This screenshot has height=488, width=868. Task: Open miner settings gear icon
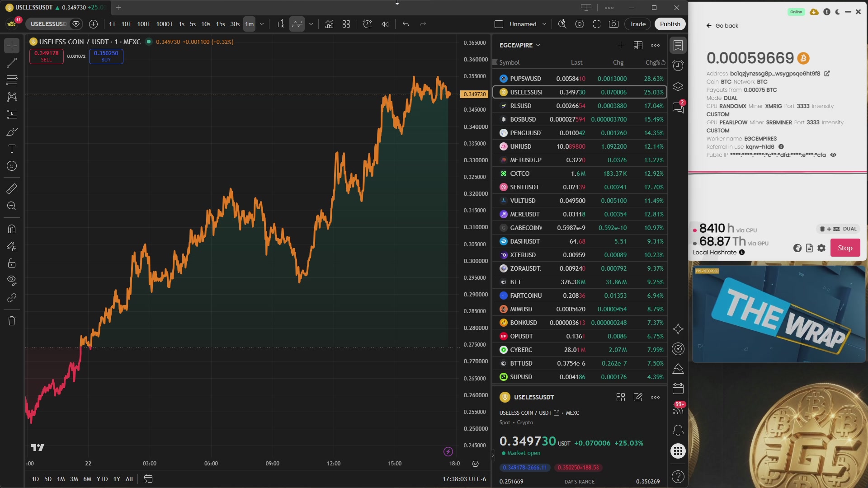point(821,248)
